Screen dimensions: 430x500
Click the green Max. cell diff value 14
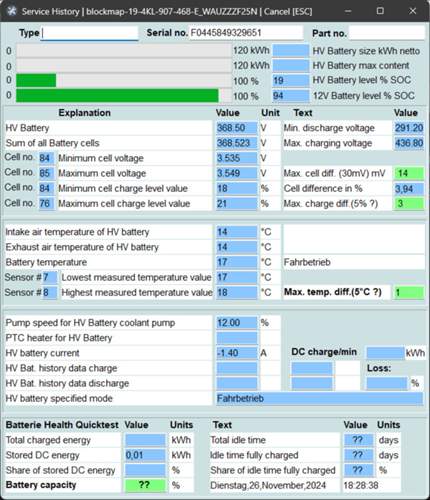[409, 173]
